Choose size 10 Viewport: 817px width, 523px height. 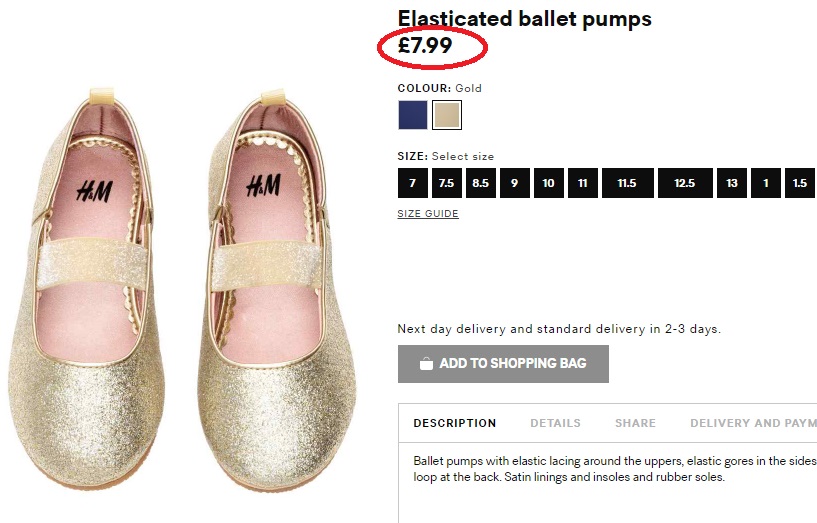[548, 183]
